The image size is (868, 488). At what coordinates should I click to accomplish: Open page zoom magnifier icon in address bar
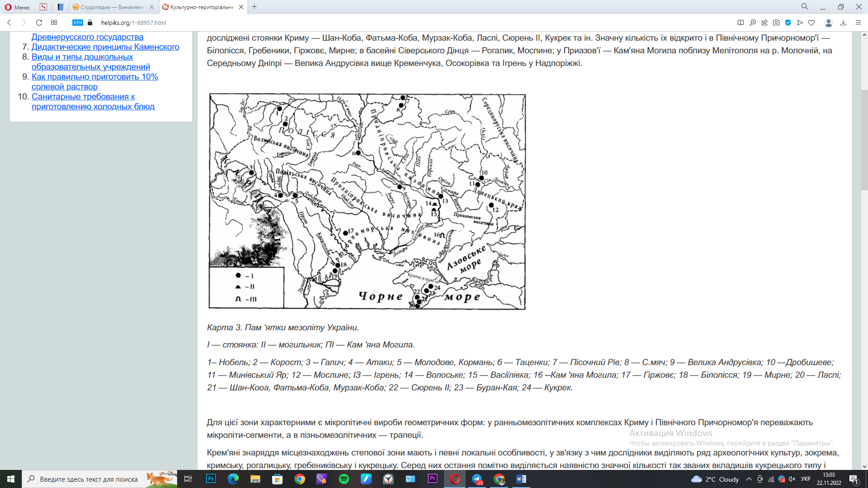[753, 23]
